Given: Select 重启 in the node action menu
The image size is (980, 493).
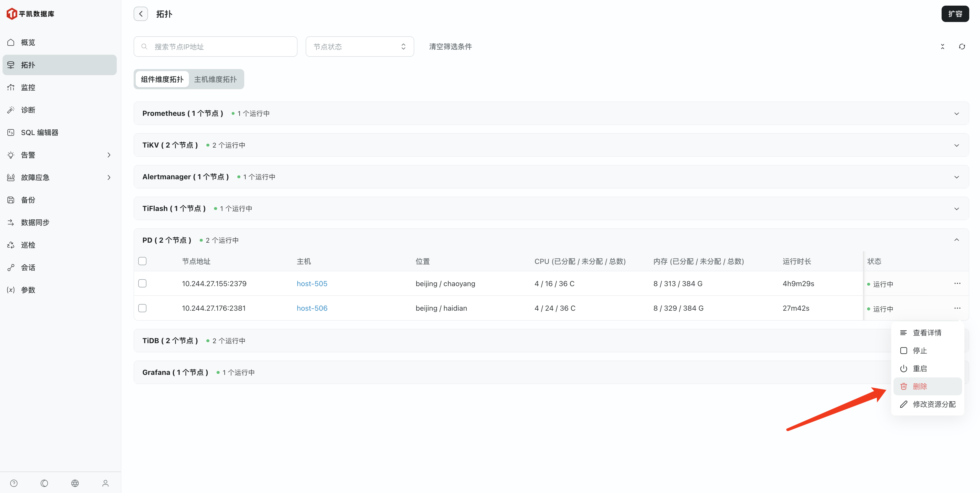Looking at the screenshot, I should (x=920, y=368).
